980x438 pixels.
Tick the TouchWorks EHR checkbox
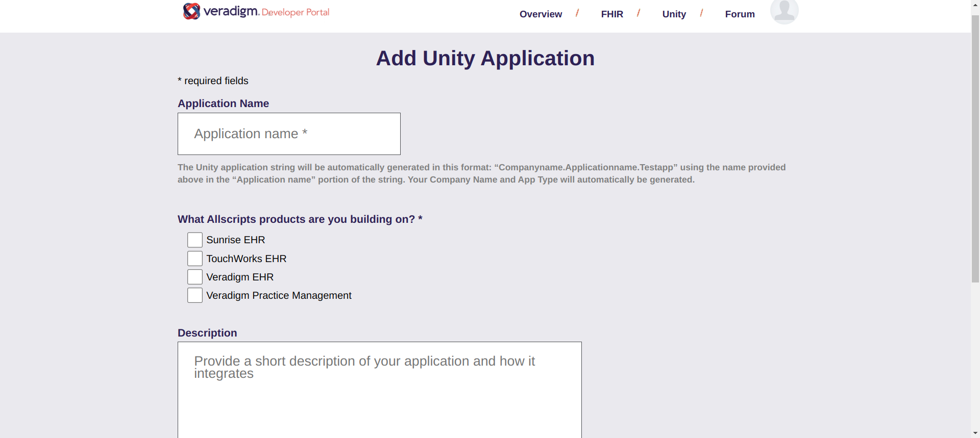pyautogui.click(x=195, y=259)
